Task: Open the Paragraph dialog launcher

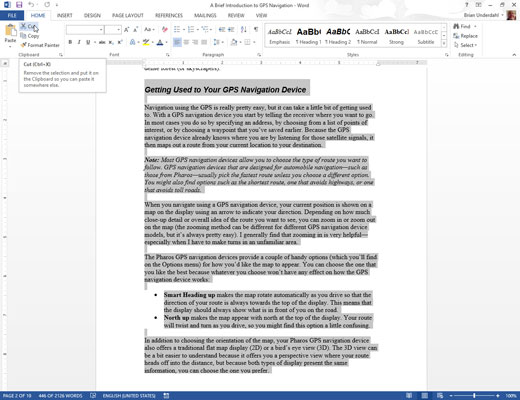Action: click(x=259, y=55)
